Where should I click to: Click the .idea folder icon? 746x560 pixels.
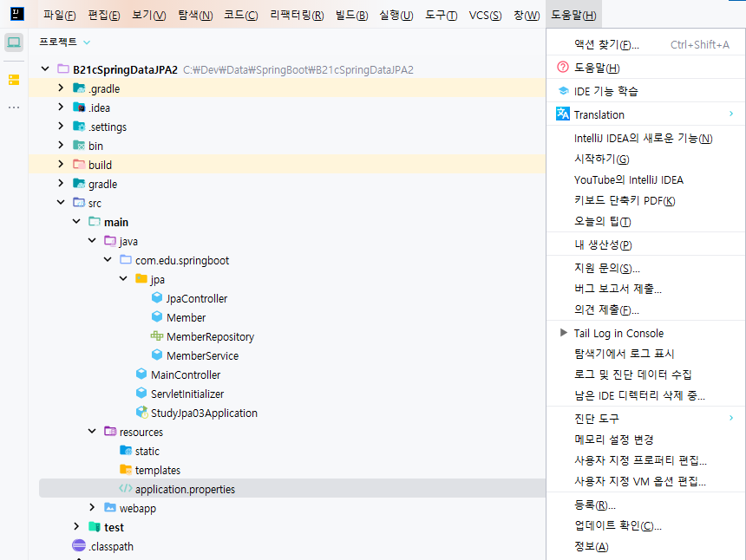79,107
